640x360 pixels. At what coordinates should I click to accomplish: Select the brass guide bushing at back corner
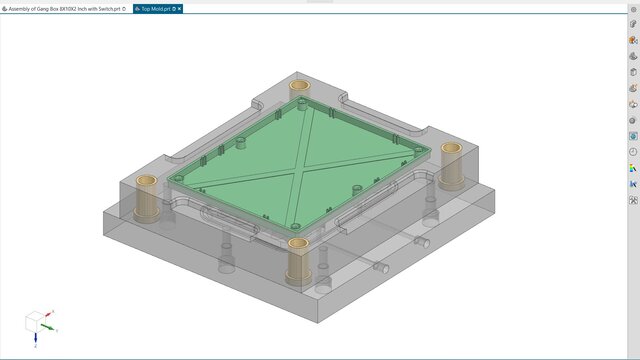300,89
